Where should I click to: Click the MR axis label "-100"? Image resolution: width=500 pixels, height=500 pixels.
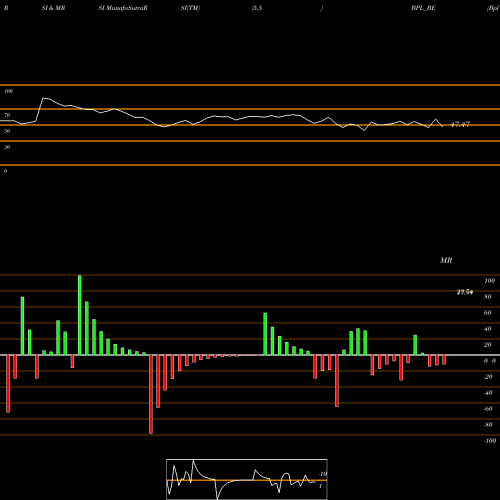pos(490,441)
